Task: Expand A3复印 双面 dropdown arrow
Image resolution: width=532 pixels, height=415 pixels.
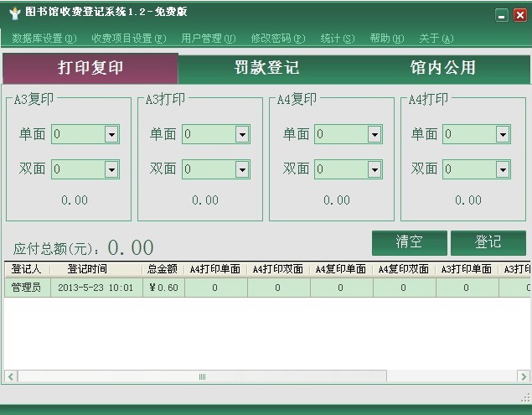Action: point(111,169)
